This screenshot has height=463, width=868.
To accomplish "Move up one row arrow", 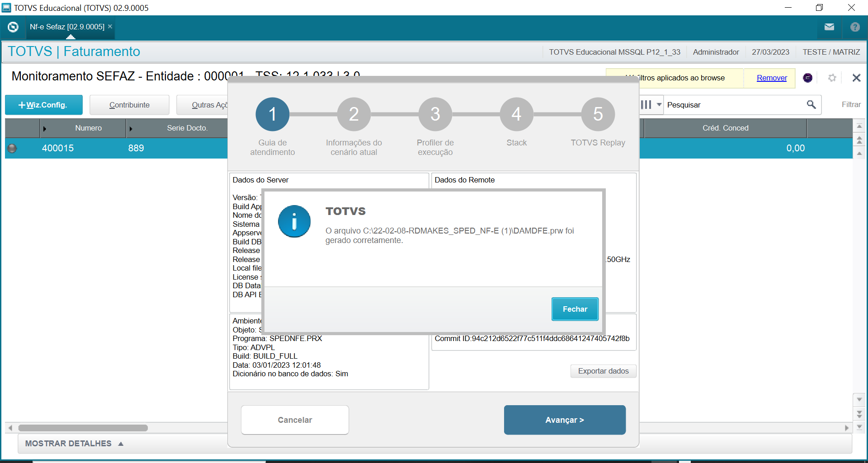I will pyautogui.click(x=859, y=154).
